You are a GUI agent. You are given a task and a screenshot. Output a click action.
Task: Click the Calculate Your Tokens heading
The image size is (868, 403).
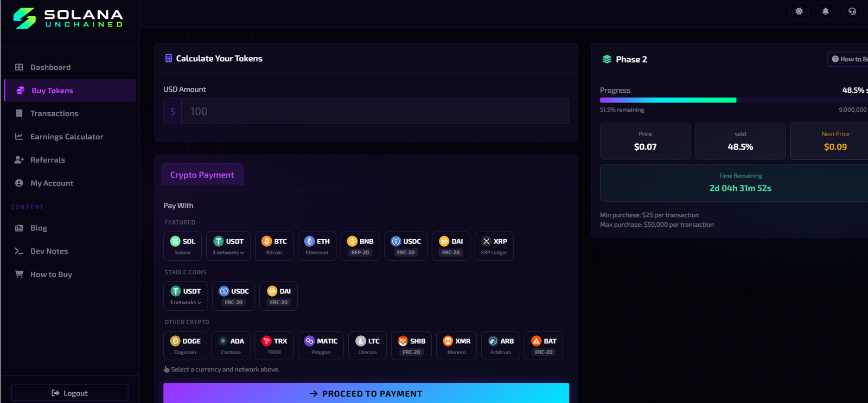[x=219, y=59]
